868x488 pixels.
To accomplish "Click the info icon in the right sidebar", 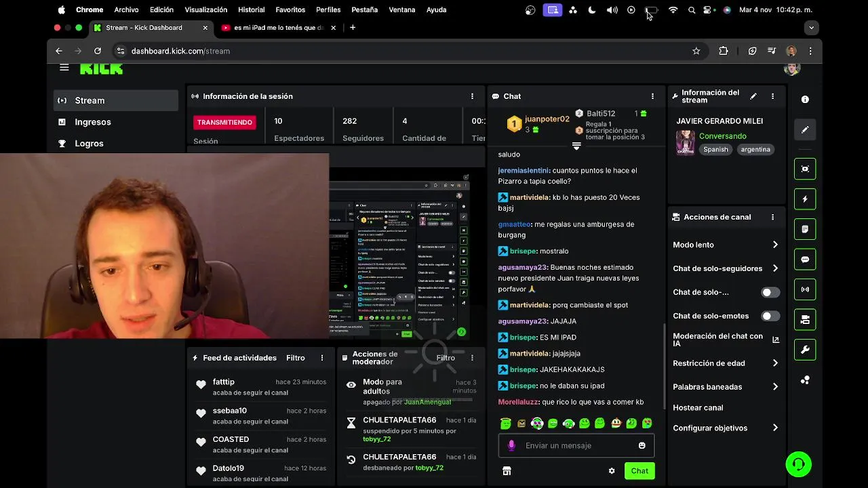I will (805, 99).
